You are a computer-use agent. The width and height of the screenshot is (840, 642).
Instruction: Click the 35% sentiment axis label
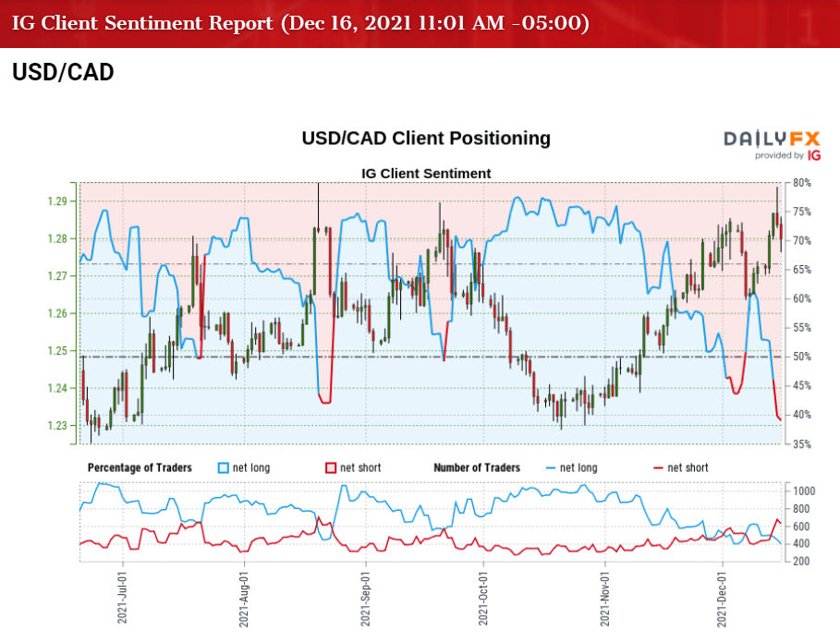[802, 444]
